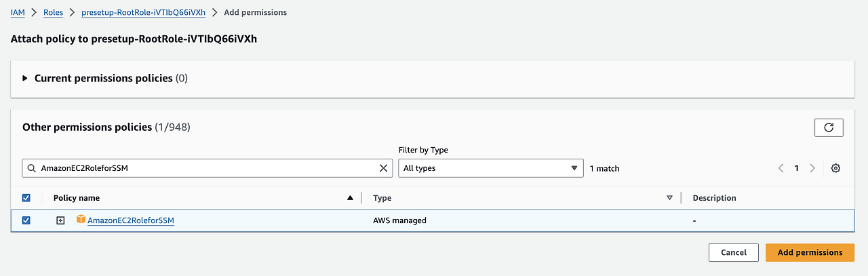Open table preferences gear icon
This screenshot has height=276, width=868.
point(835,168)
